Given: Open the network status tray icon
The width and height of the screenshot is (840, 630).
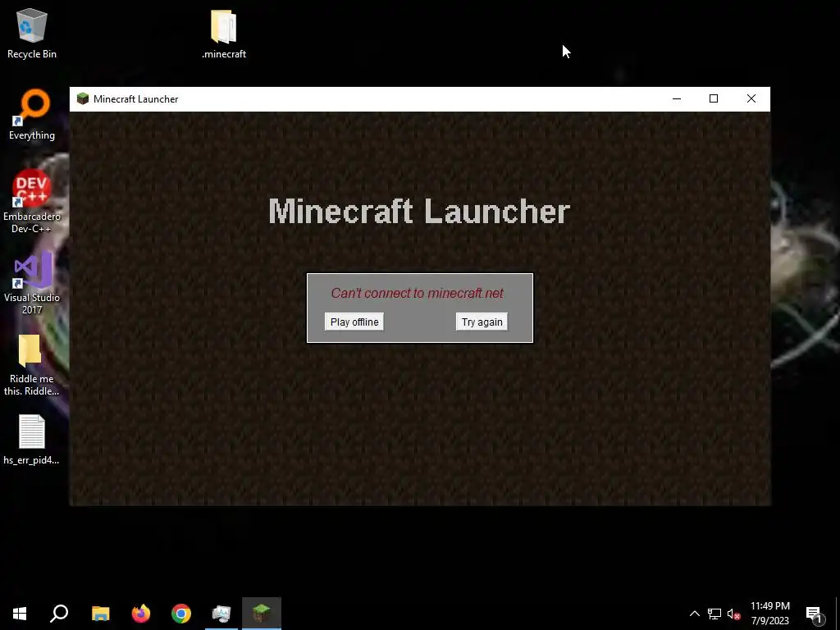Looking at the screenshot, I should pyautogui.click(x=714, y=614).
